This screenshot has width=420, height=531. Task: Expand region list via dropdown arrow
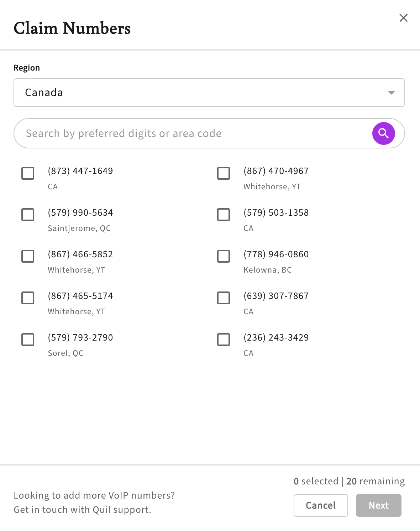(391, 93)
